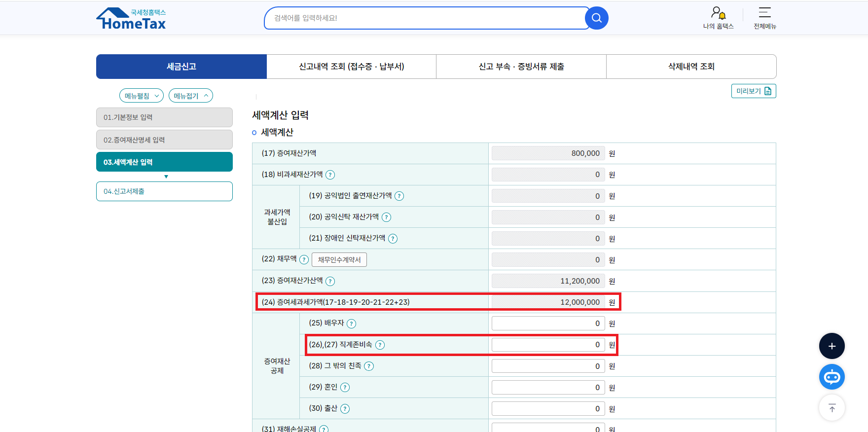Open help icon for (20) 공익신탁 재산가액
Viewport: 868px width, 432px height.
pyautogui.click(x=387, y=217)
